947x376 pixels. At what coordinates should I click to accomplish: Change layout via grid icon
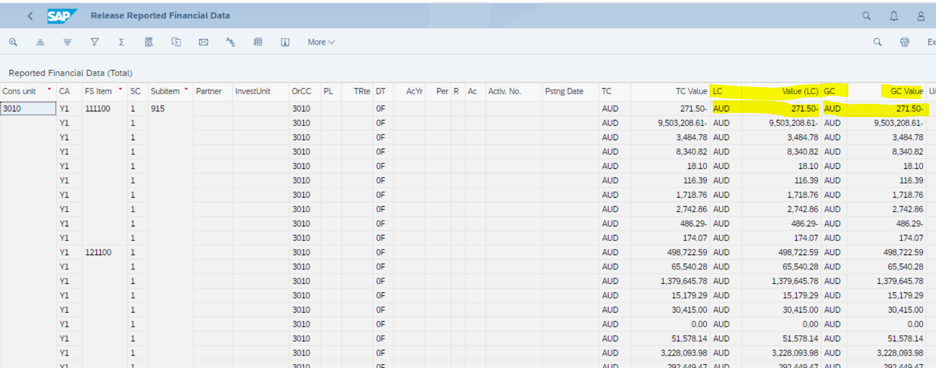pos(258,42)
